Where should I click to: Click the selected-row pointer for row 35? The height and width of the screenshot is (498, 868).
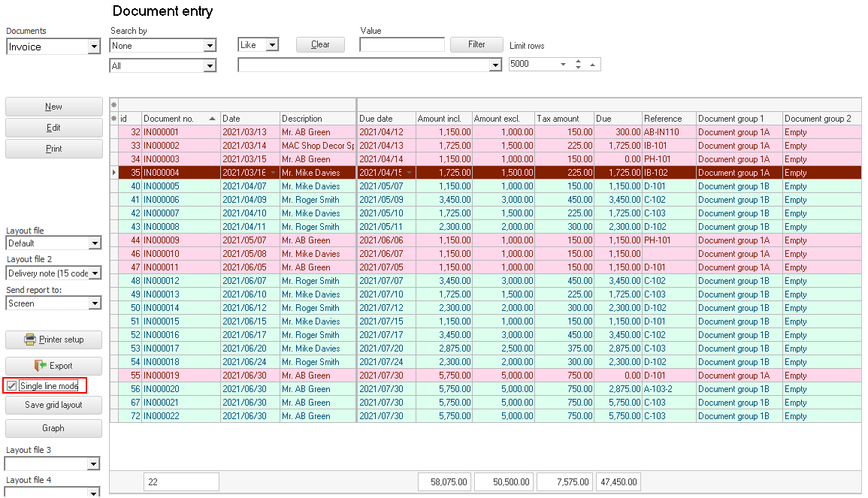click(114, 173)
